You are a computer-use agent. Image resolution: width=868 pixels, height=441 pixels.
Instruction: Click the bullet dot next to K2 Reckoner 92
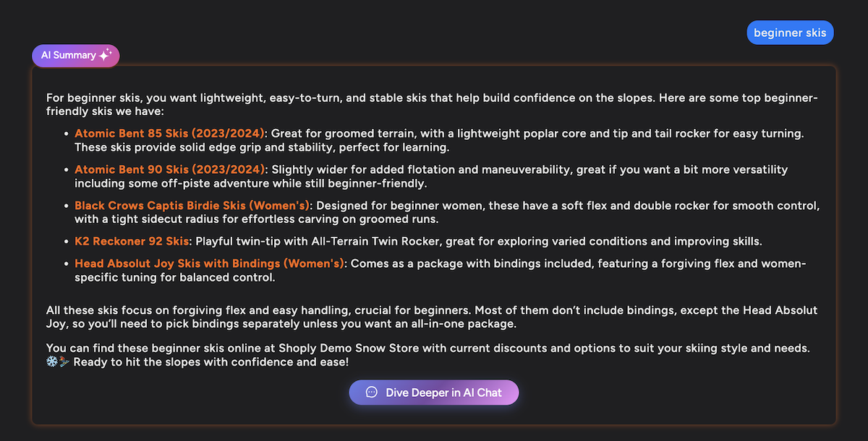67,240
